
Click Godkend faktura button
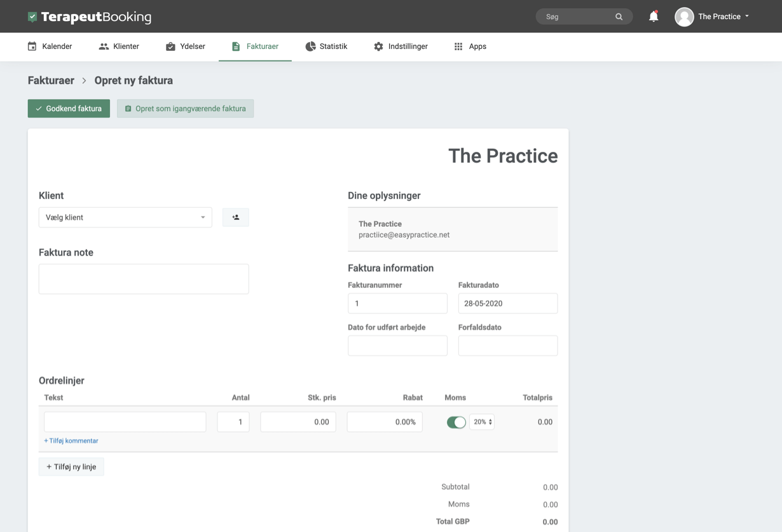[69, 109]
